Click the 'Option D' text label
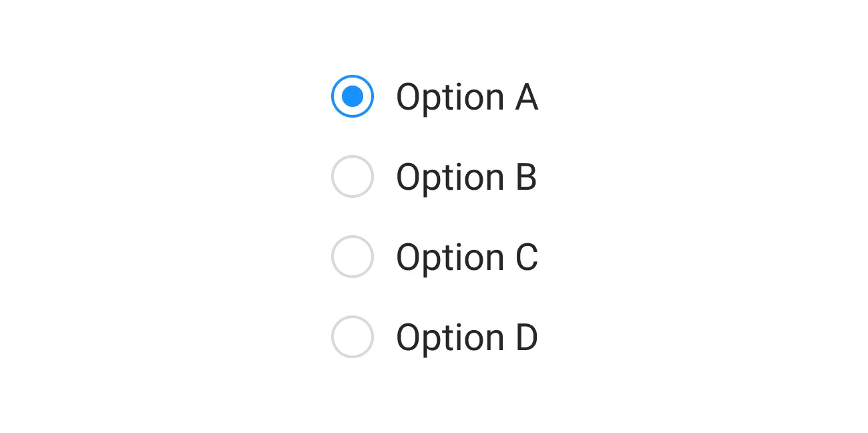This screenshot has width=868, height=433. click(x=467, y=338)
